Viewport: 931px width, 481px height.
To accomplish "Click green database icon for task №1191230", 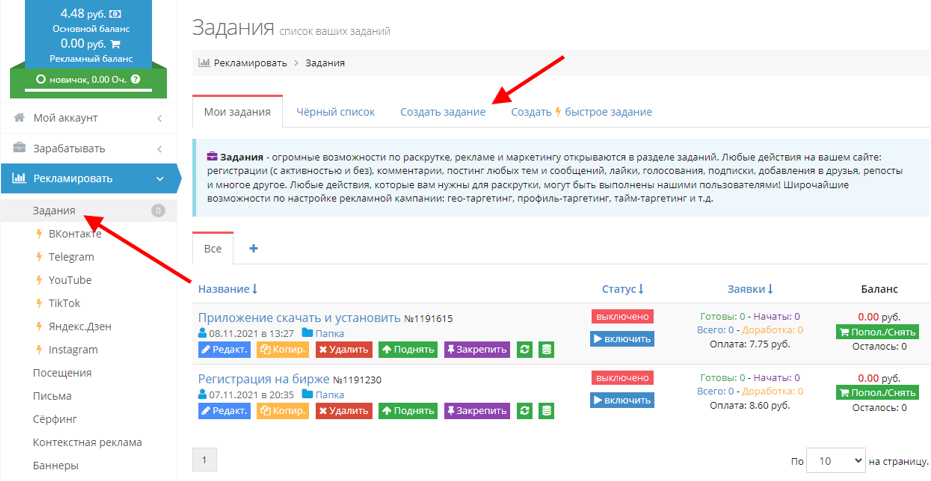I will (x=546, y=411).
